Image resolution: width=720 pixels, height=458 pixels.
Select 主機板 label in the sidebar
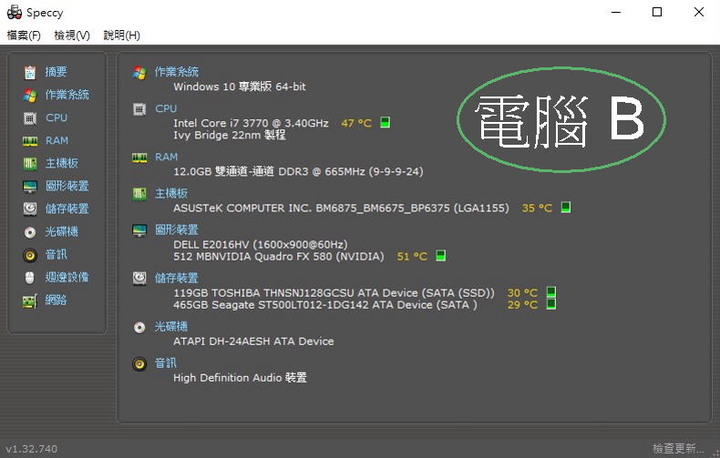(62, 163)
